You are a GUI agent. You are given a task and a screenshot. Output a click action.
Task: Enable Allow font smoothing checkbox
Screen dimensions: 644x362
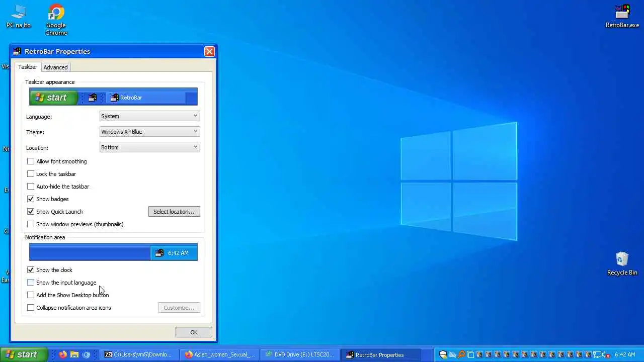click(x=31, y=161)
